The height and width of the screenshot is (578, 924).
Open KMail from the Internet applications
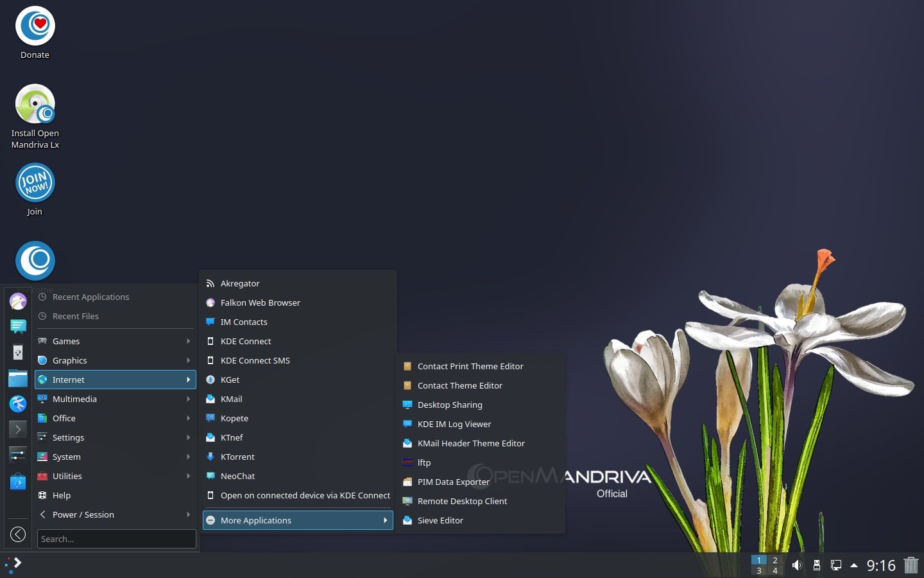click(231, 399)
